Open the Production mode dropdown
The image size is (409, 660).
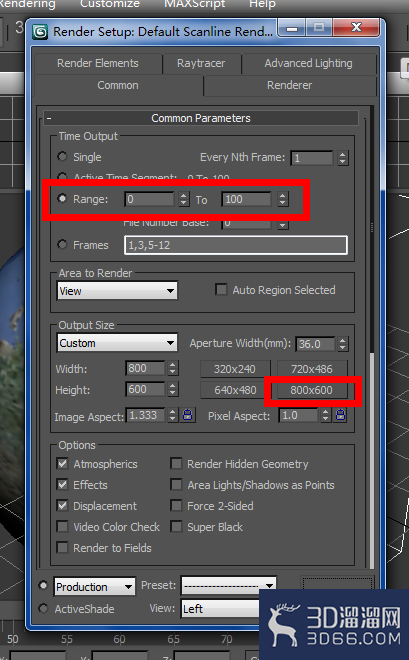tap(95, 586)
